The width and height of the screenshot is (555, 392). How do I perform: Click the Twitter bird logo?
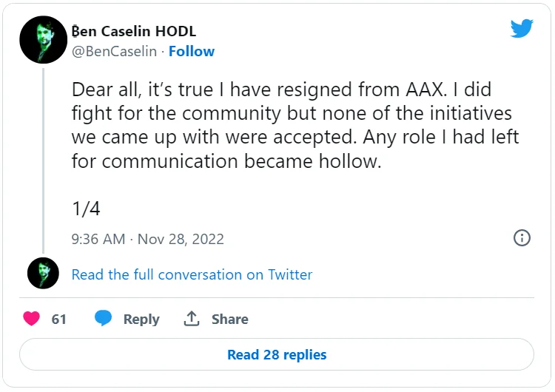(x=522, y=29)
